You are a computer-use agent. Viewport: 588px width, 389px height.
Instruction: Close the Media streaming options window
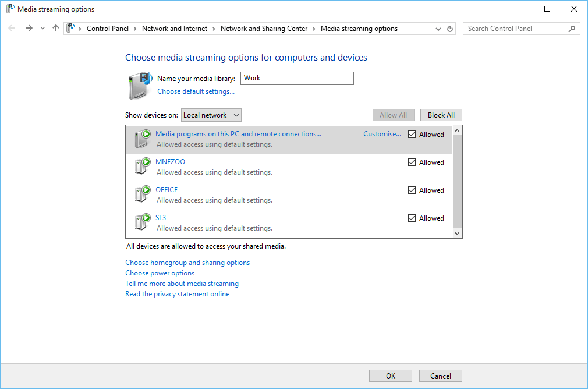[574, 9]
